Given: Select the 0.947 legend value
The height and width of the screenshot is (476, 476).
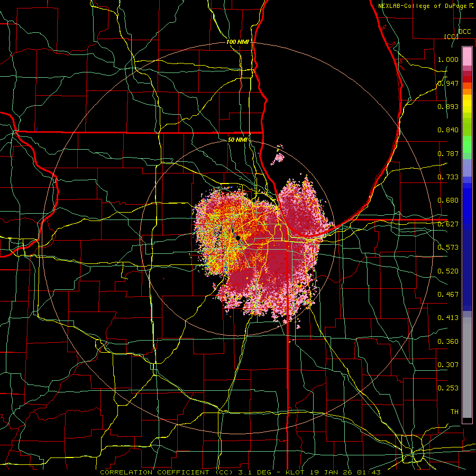Looking at the screenshot, I should point(448,83).
